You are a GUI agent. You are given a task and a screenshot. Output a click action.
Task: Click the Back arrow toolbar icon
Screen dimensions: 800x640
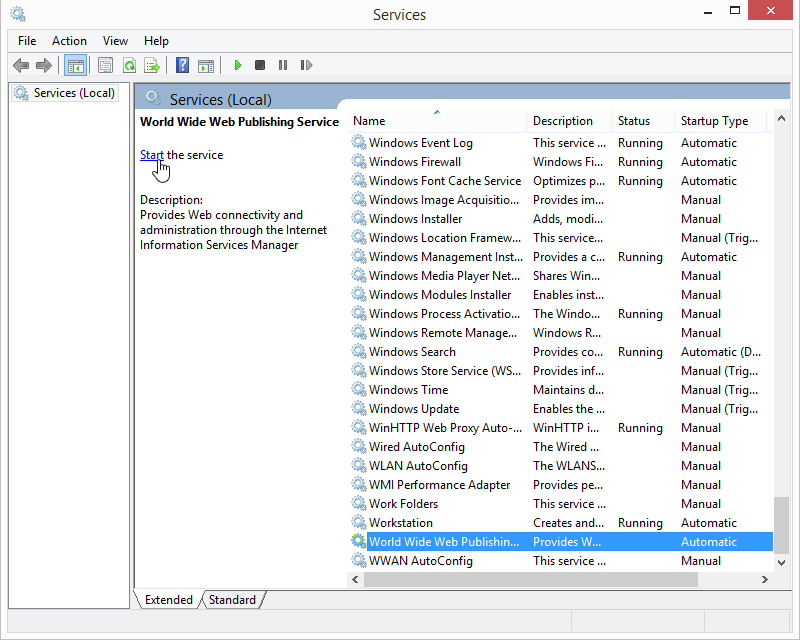click(21, 65)
